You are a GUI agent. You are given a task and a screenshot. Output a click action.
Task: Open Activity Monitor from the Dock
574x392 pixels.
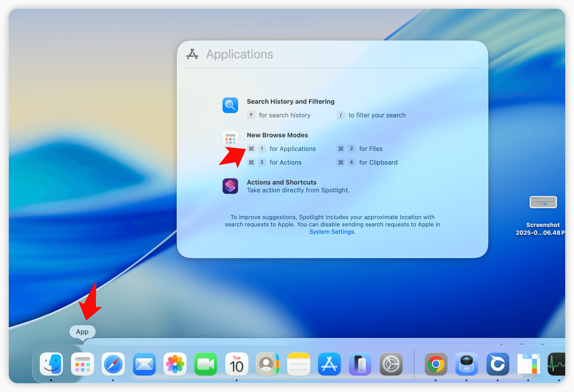[557, 364]
